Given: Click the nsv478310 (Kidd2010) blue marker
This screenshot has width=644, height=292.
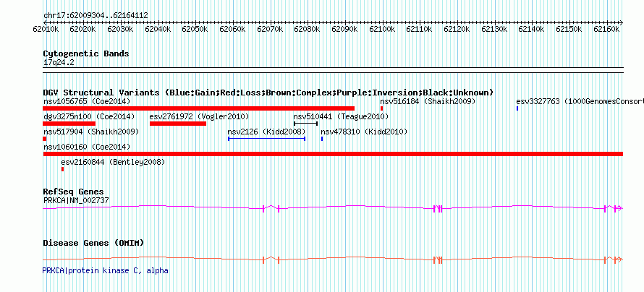Looking at the screenshot, I should pos(321,139).
